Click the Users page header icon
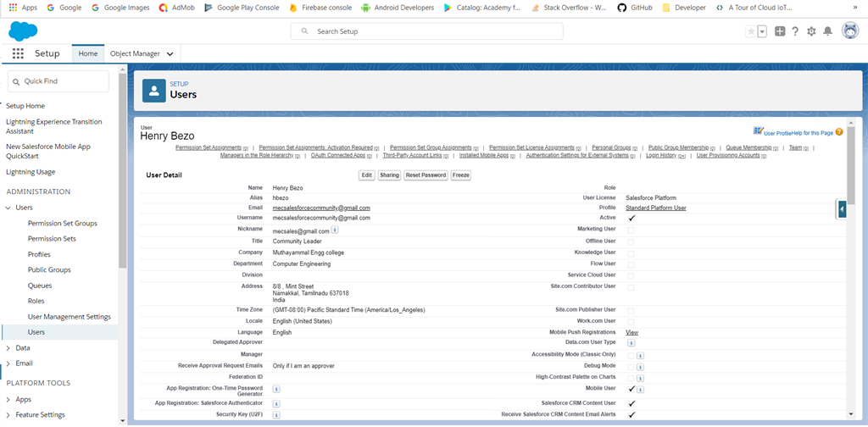The image size is (868, 427). click(x=154, y=90)
